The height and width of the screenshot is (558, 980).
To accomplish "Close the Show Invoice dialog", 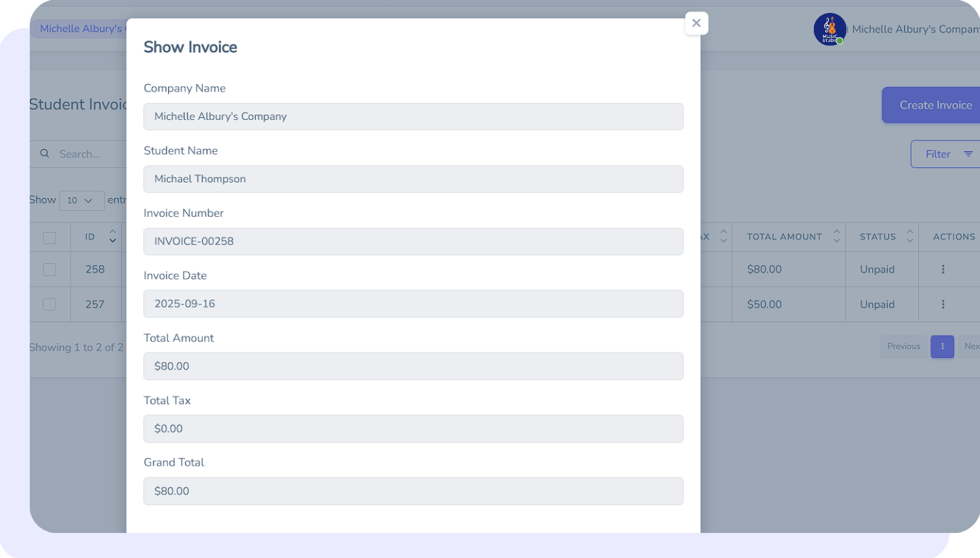I will pyautogui.click(x=696, y=23).
